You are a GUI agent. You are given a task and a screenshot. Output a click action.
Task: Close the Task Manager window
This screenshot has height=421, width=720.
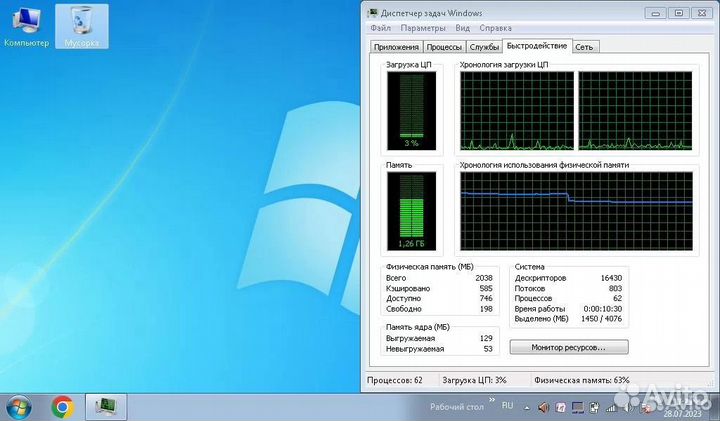coord(703,13)
